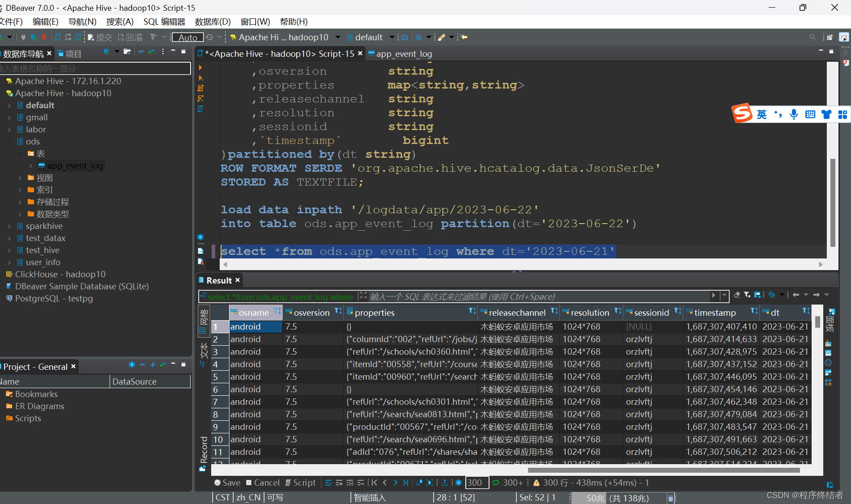The width and height of the screenshot is (851, 504).
Task: Switch to 项目 tab in navigator
Action: pos(70,54)
